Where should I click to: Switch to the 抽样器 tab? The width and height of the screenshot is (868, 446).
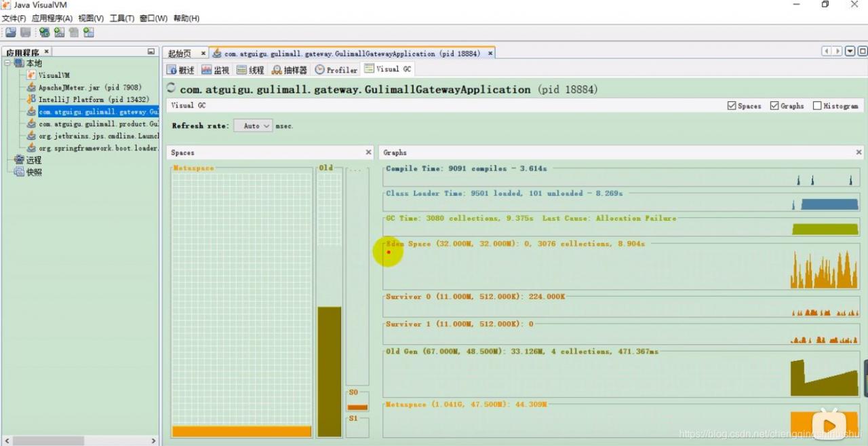point(290,70)
